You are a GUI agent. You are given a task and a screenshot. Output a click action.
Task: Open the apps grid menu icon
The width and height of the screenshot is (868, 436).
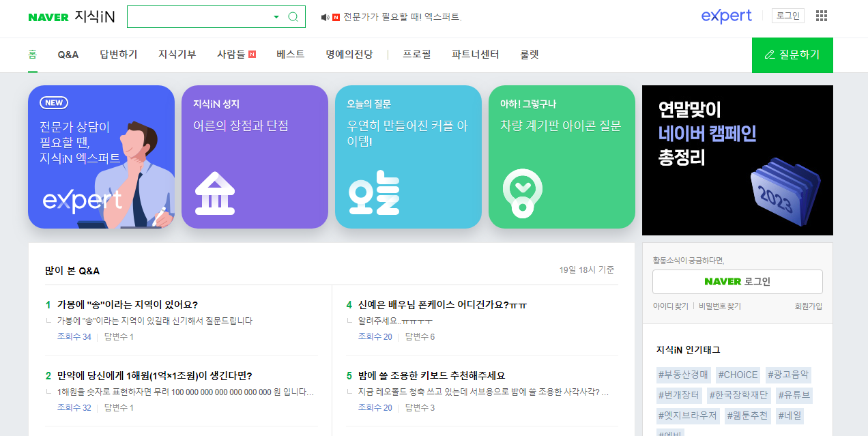[822, 16]
